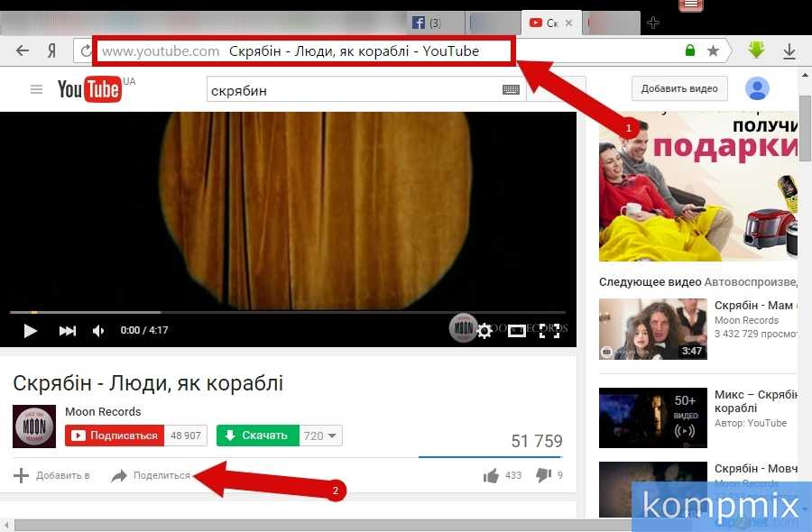The image size is (812, 532).
Task: Open the 720 quality dropdown
Action: coord(320,436)
